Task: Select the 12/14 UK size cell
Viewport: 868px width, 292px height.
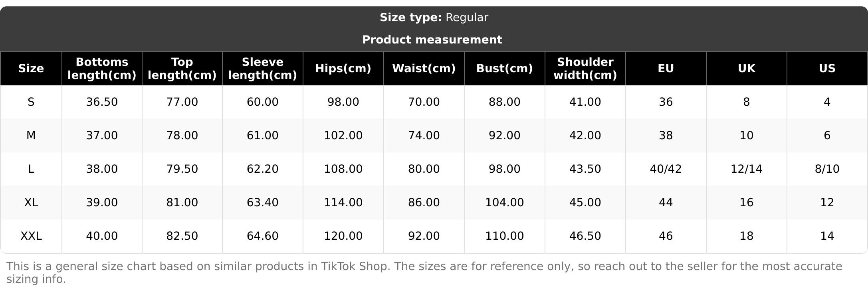Action: click(746, 169)
